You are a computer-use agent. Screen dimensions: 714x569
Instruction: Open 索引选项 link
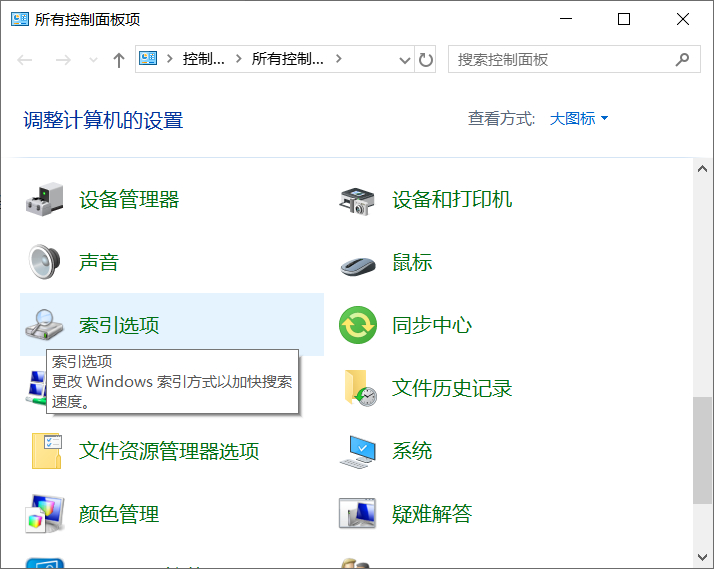coord(119,325)
